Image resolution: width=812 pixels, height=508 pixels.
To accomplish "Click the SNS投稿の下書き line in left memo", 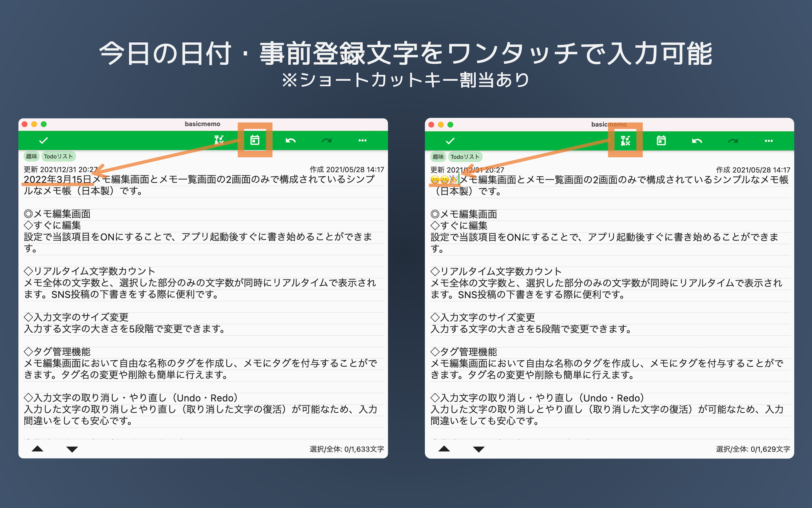I will (122, 294).
